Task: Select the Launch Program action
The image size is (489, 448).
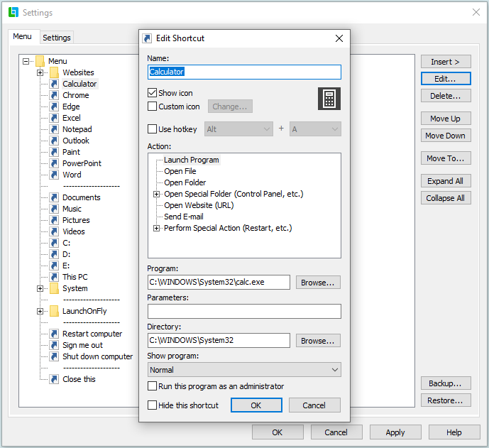Action: [x=192, y=160]
